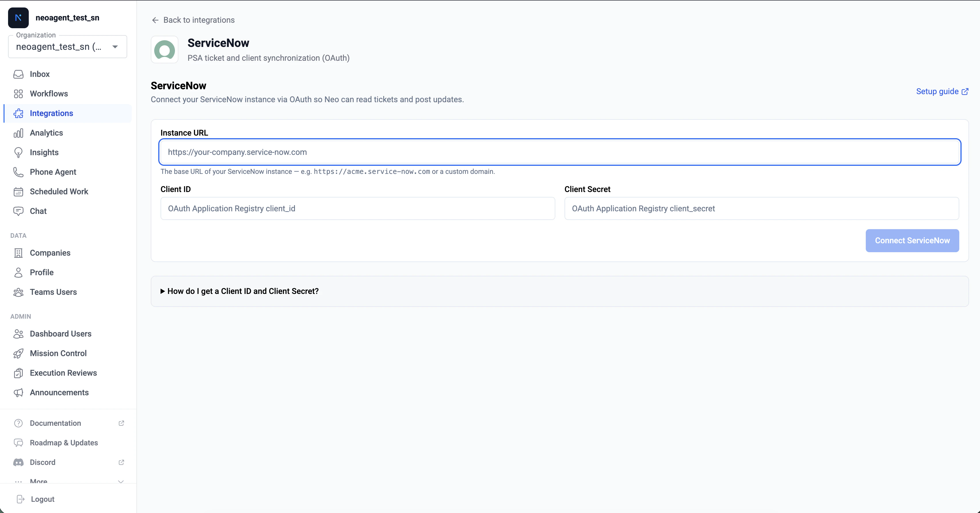Click the Phone Agent handset icon
The width and height of the screenshot is (980, 513).
click(x=18, y=172)
